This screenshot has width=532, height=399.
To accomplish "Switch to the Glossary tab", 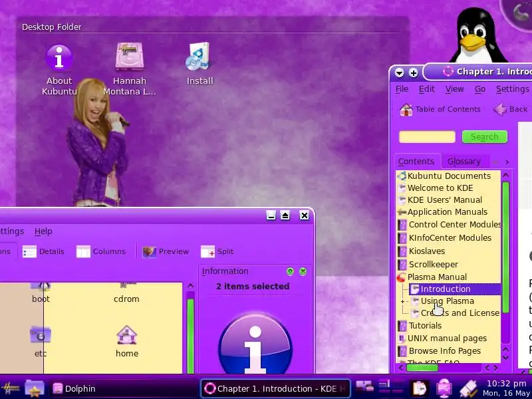I will click(x=464, y=162).
